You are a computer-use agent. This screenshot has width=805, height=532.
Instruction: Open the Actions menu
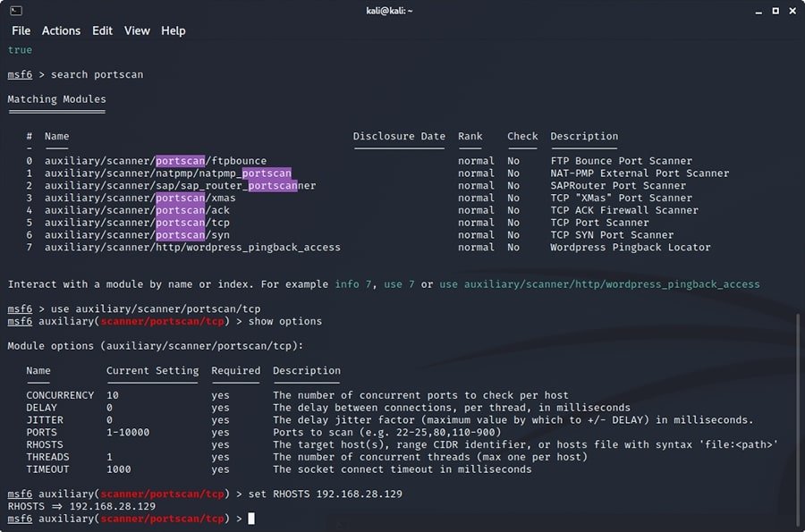pyautogui.click(x=61, y=30)
